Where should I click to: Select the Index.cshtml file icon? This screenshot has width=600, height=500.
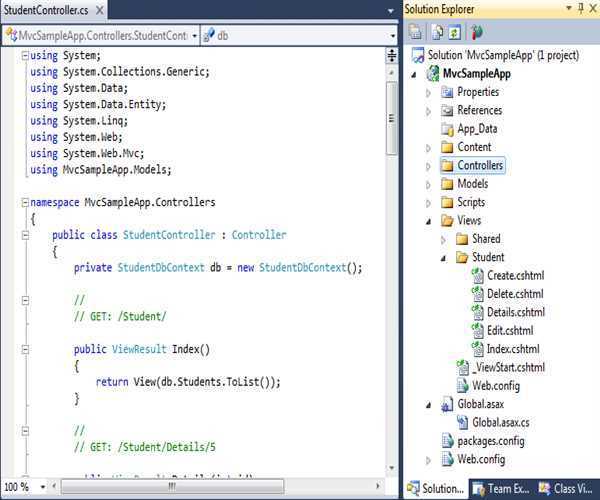(478, 348)
